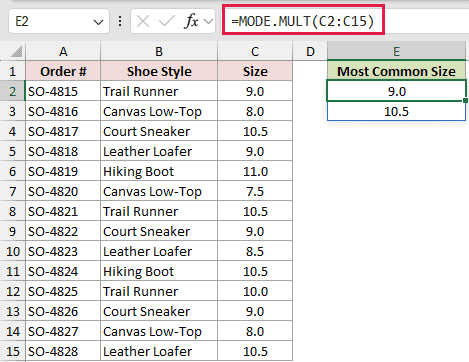Click the Shoe Style header cell
This screenshot has width=469, height=362.
(x=159, y=71)
